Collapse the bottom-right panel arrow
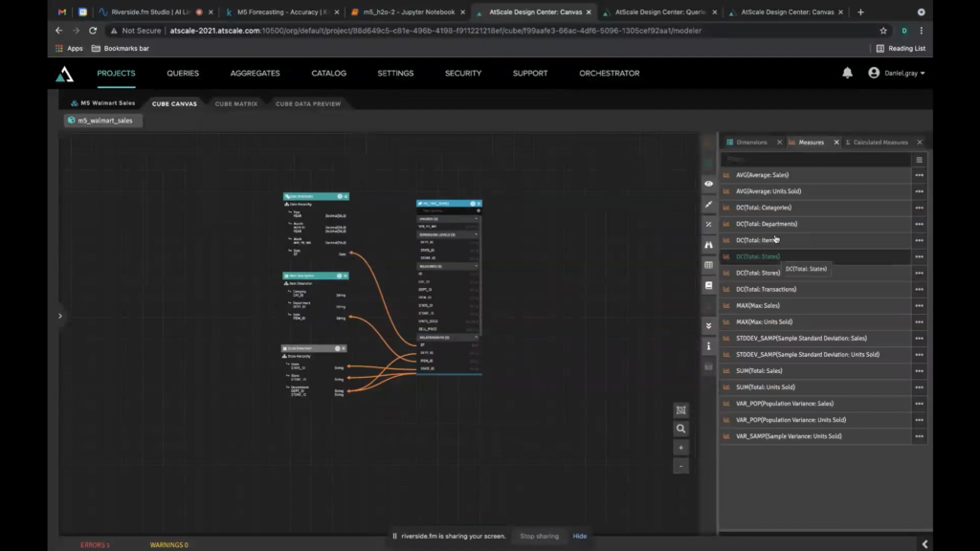This screenshot has height=551, width=980. (x=924, y=544)
